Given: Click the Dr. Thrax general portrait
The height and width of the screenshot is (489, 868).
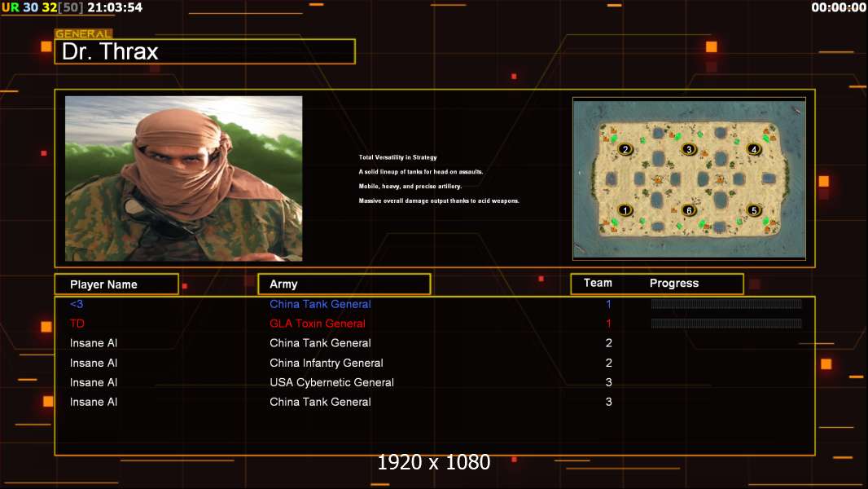Looking at the screenshot, I should (x=184, y=178).
